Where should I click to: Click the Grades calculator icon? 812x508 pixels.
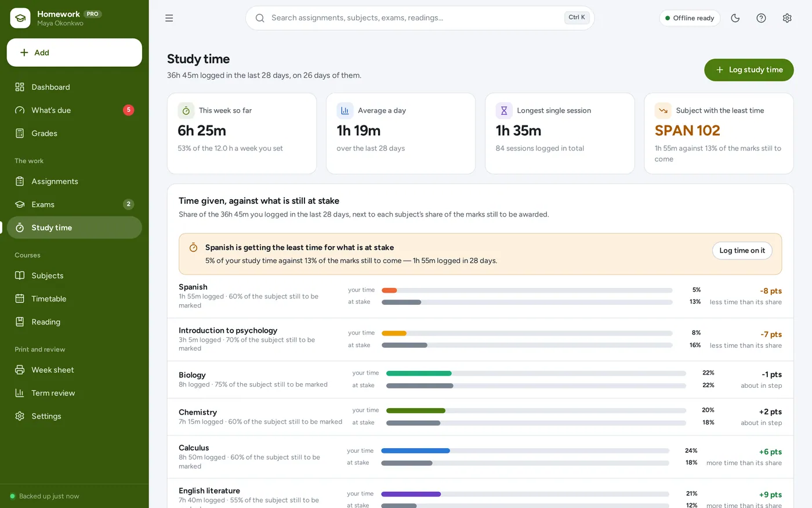click(20, 134)
